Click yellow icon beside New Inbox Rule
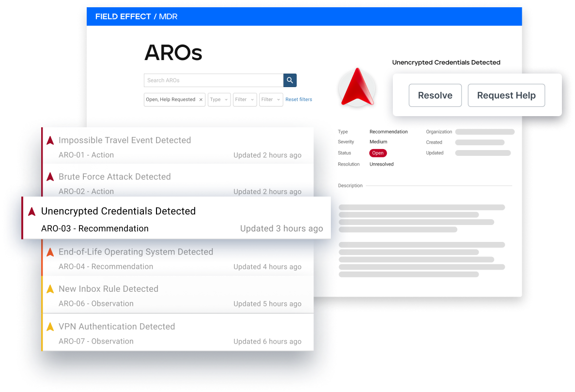Screen dimensions: 575x392 (50, 289)
